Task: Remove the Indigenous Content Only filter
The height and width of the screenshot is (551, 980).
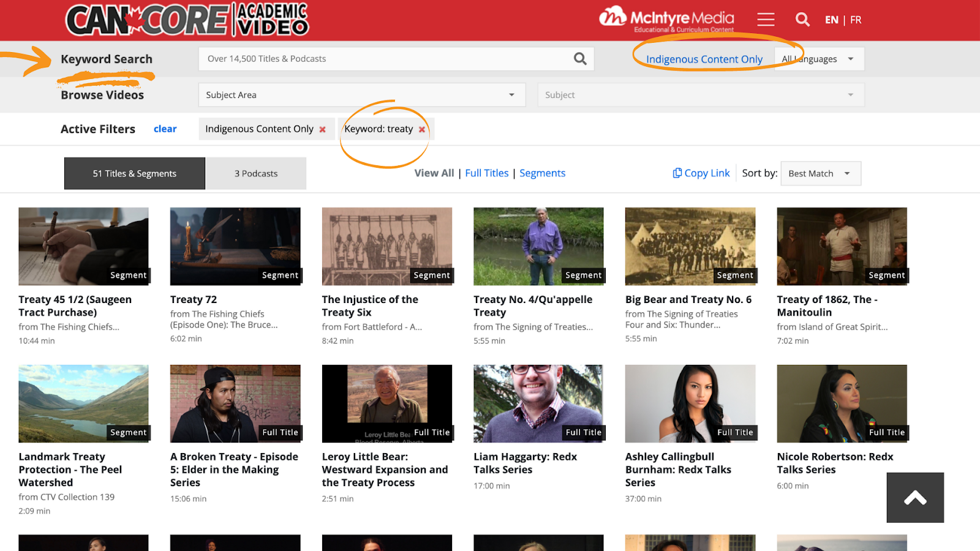Action: [x=322, y=129]
